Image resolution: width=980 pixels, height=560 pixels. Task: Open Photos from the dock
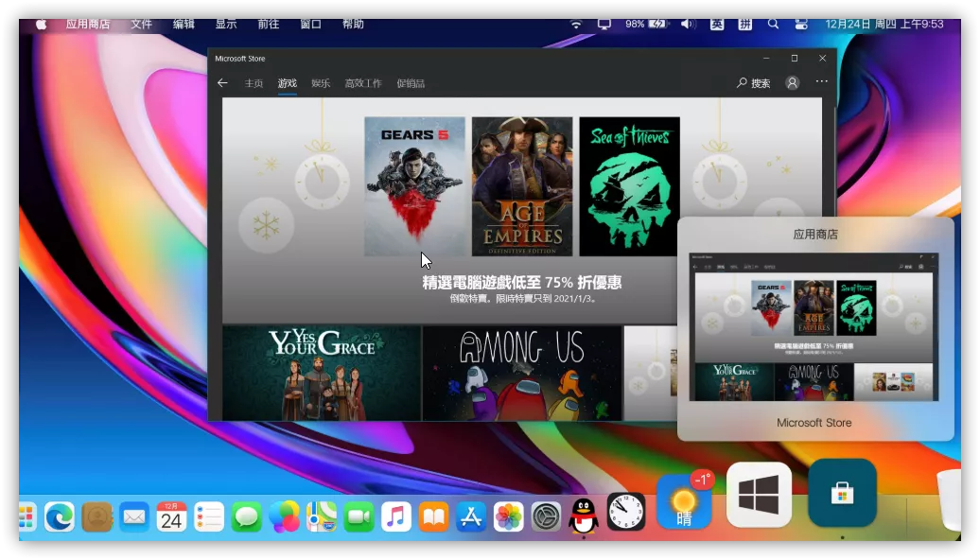pyautogui.click(x=509, y=516)
